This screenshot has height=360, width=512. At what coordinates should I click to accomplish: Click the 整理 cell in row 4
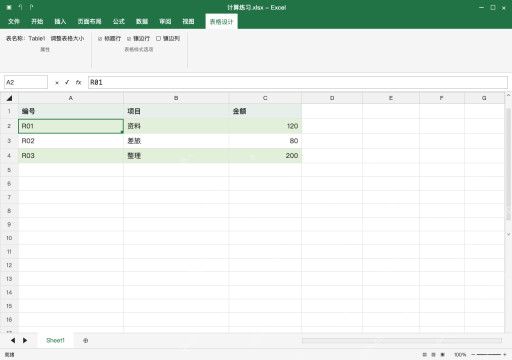[x=176, y=156]
